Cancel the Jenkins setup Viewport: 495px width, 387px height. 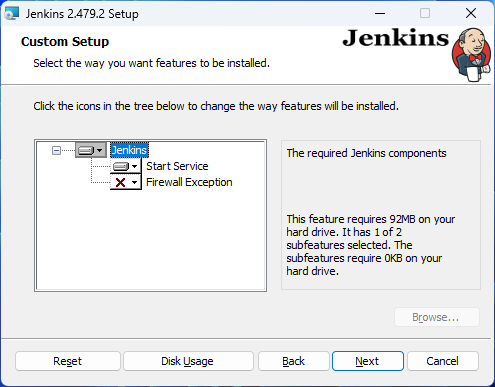point(443,361)
